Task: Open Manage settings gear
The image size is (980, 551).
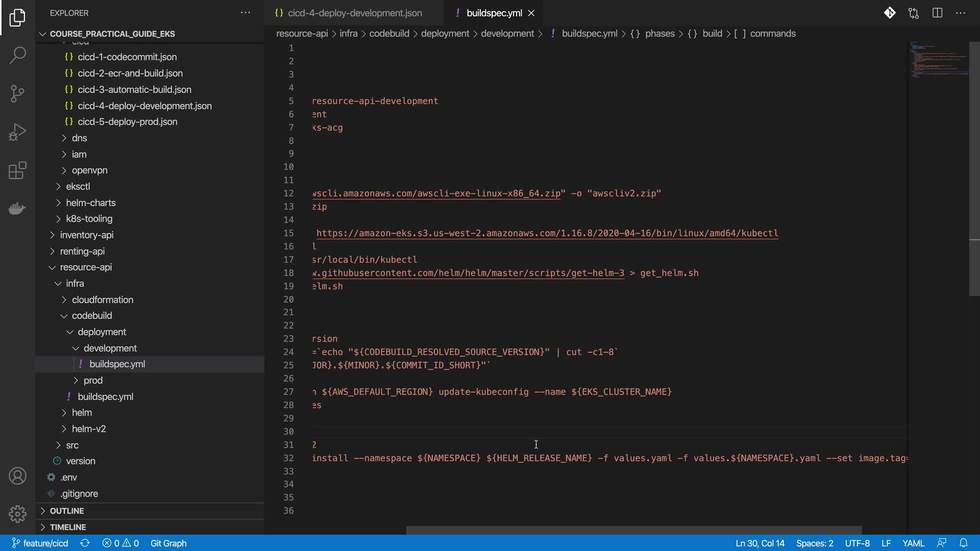Action: (17, 514)
